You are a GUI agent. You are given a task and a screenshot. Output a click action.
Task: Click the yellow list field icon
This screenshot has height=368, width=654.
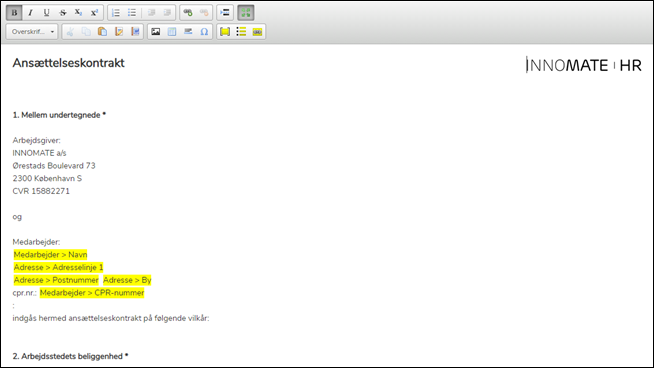pyautogui.click(x=241, y=32)
